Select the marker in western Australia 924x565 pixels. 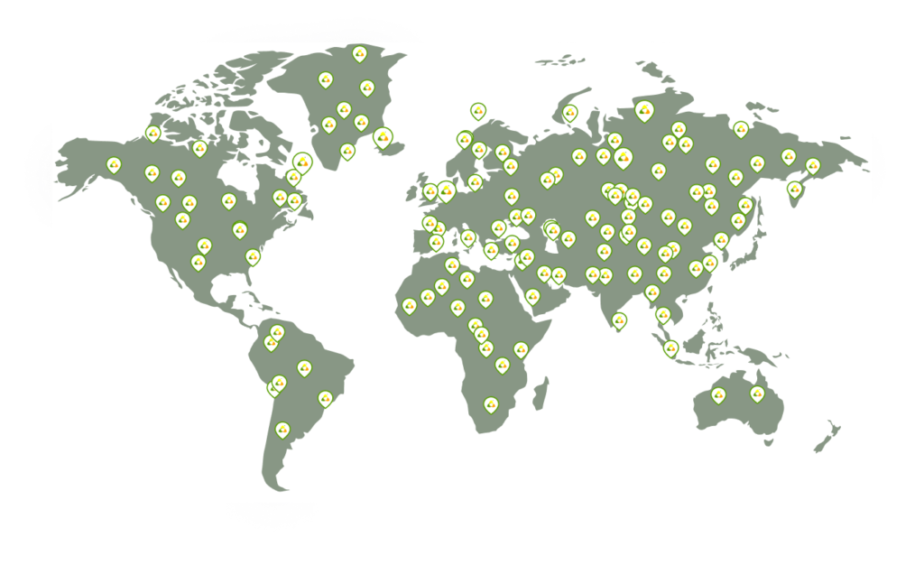[718, 394]
